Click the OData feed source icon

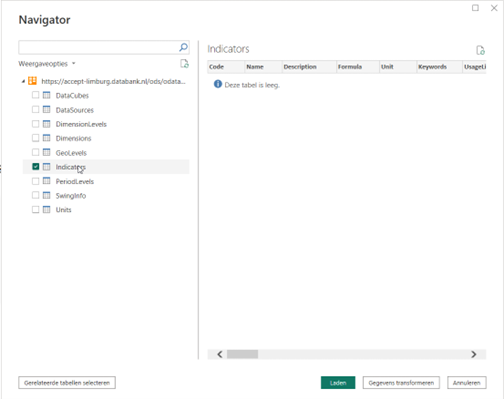tap(32, 81)
